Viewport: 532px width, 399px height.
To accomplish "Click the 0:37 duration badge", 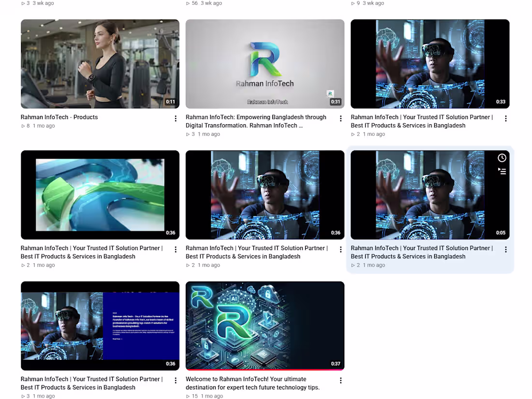I will coord(336,364).
